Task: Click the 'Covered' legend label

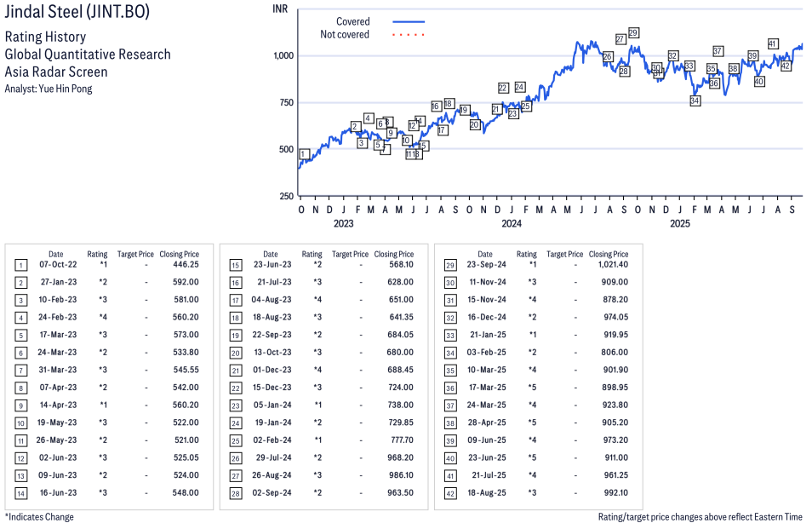Action: [353, 22]
